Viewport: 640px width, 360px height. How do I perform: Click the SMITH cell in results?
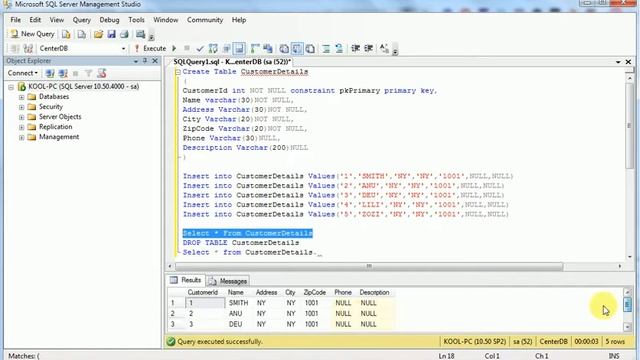tap(238, 303)
